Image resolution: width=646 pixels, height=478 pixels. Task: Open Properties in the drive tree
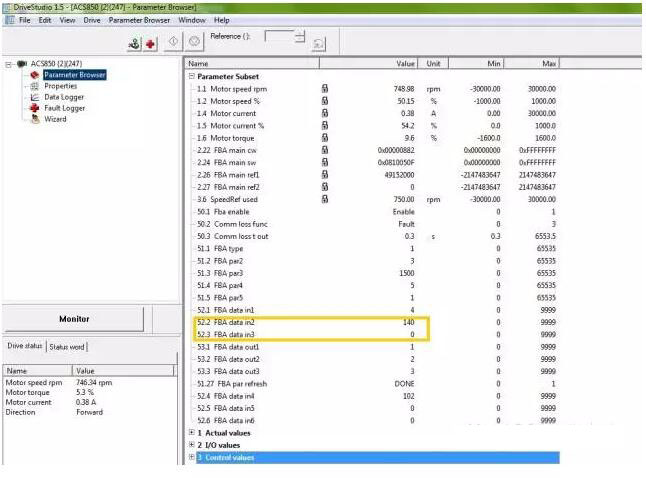pyautogui.click(x=60, y=86)
